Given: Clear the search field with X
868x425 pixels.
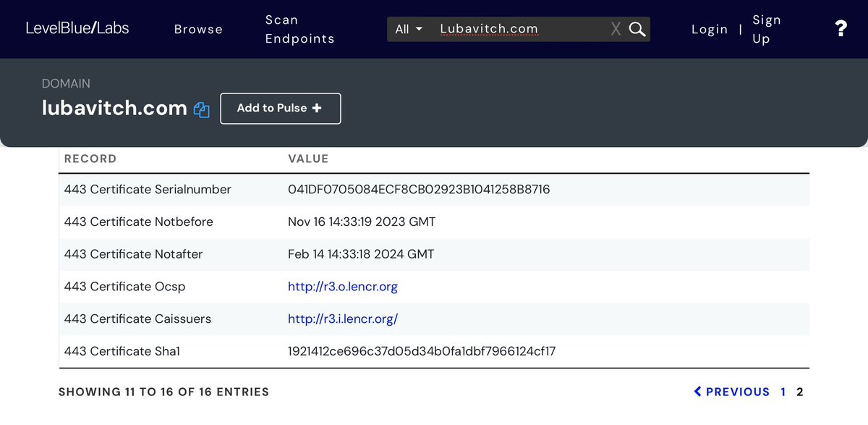Looking at the screenshot, I should [616, 29].
